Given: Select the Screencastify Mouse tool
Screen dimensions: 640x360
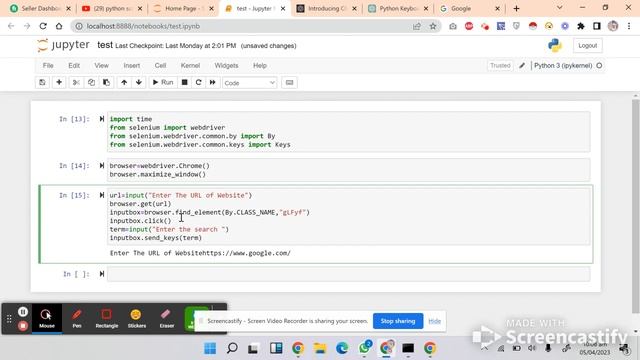Looking at the screenshot, I should tap(47, 318).
